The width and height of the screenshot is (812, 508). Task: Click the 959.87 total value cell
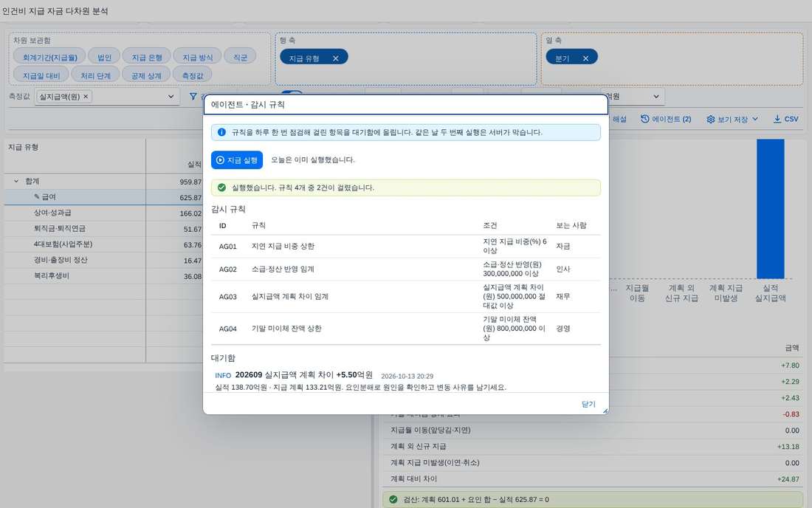[x=190, y=182]
